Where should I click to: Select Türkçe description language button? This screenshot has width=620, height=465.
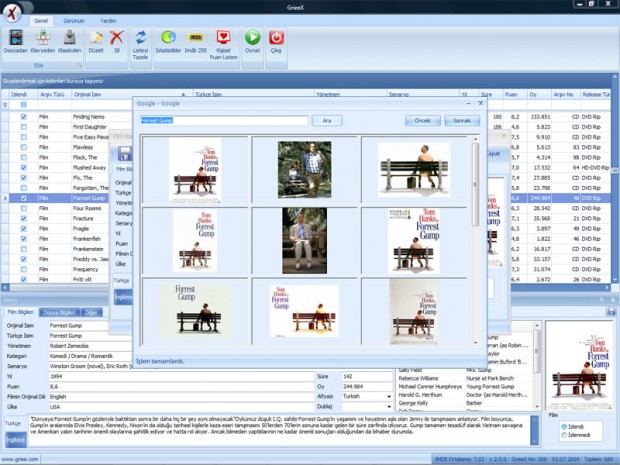pyautogui.click(x=13, y=423)
